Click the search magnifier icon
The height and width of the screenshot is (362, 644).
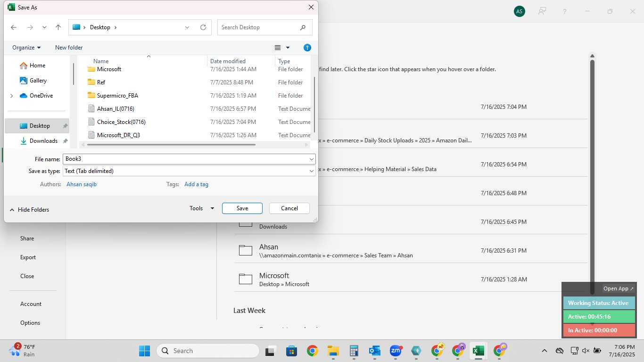click(303, 27)
